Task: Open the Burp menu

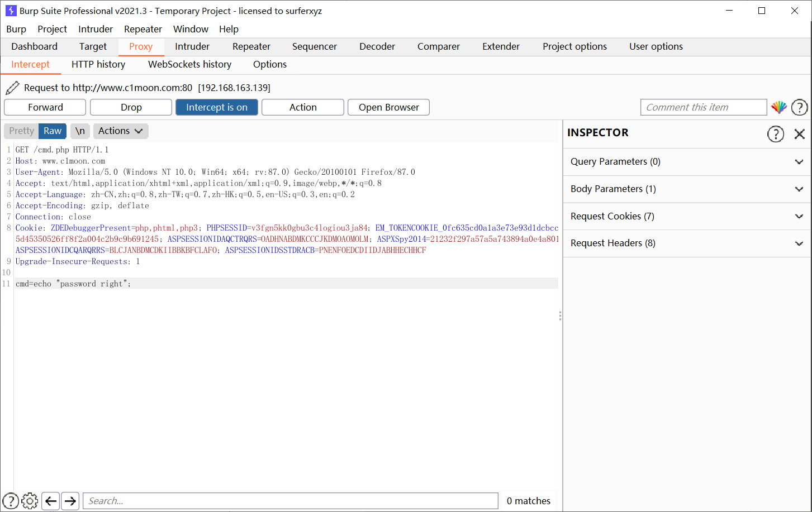Action: tap(16, 29)
